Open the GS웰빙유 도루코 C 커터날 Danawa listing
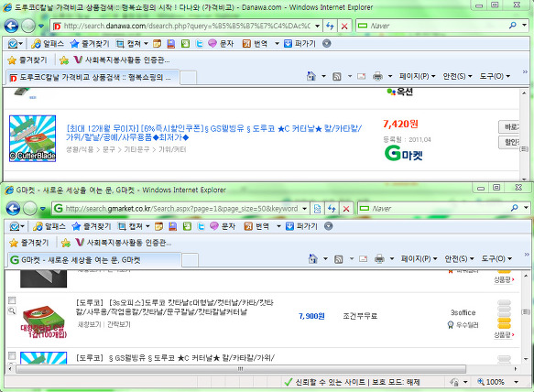This screenshot has height=392, width=534. [x=213, y=133]
